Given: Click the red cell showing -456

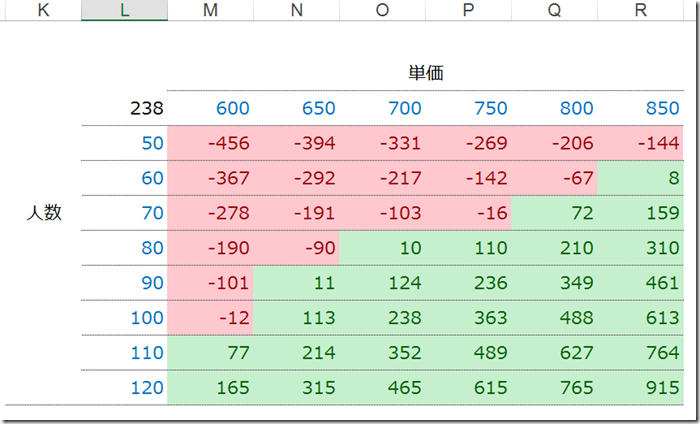Looking at the screenshot, I should [x=210, y=143].
